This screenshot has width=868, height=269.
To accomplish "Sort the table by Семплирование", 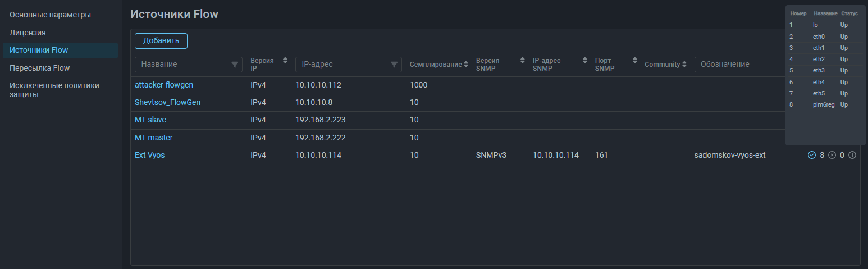I will click(466, 65).
